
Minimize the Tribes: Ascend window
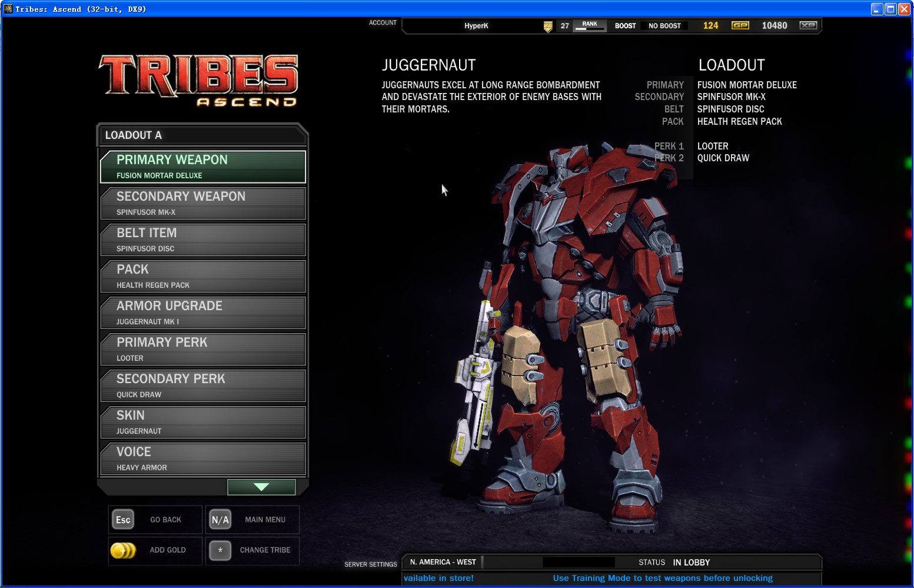coord(877,9)
